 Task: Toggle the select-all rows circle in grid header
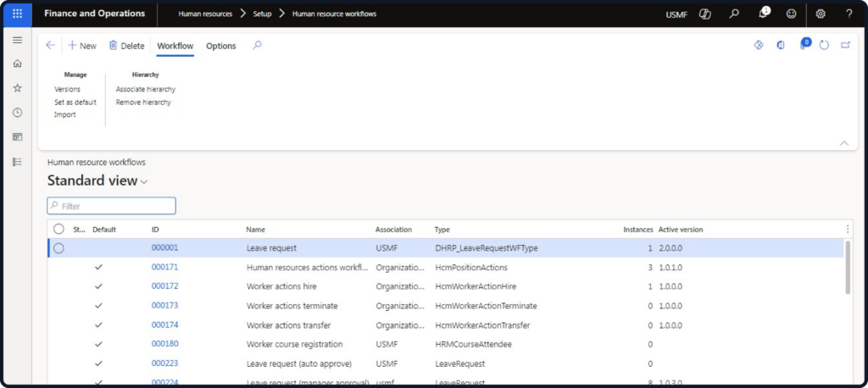[x=58, y=229]
